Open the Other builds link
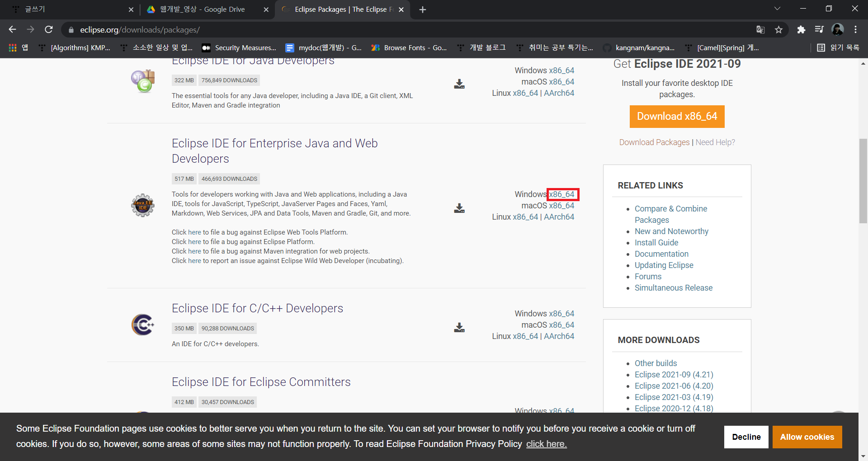This screenshot has height=461, width=868. tap(656, 363)
